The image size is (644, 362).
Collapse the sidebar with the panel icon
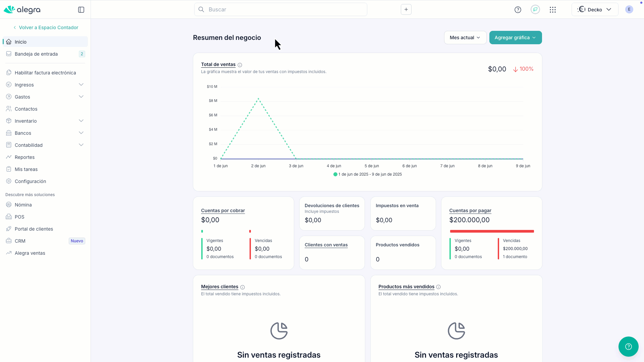click(x=81, y=10)
